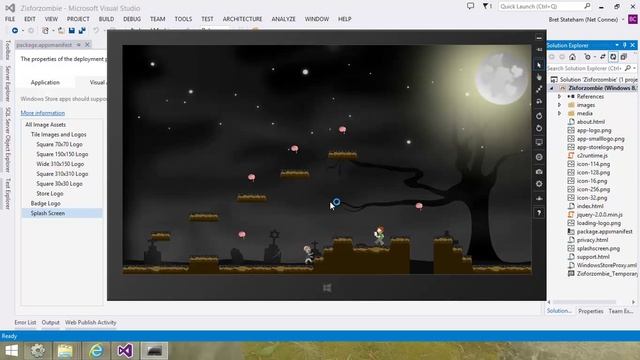Rotate simulator counterclockwise with the lower rotate icon
Image resolution: width=640 pixels, height=360 pixels.
539,128
